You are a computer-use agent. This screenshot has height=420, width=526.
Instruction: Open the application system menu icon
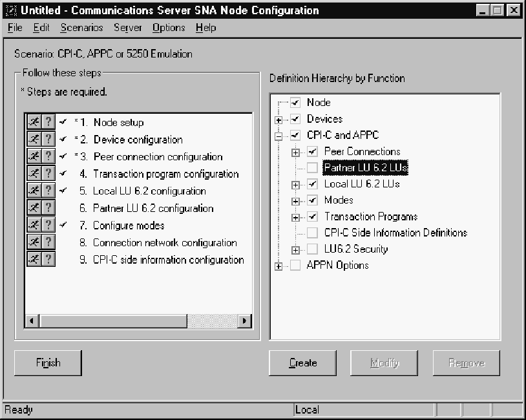click(11, 10)
